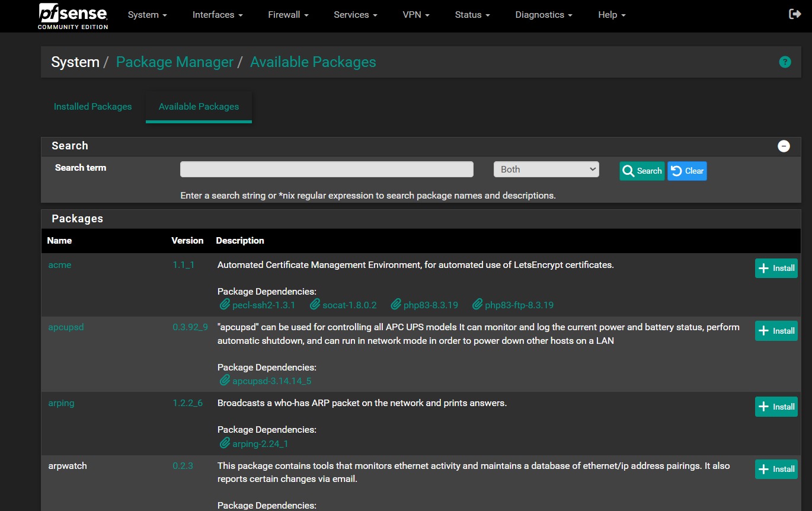Click the paperclip icon beside arping-2.24_1

point(225,443)
